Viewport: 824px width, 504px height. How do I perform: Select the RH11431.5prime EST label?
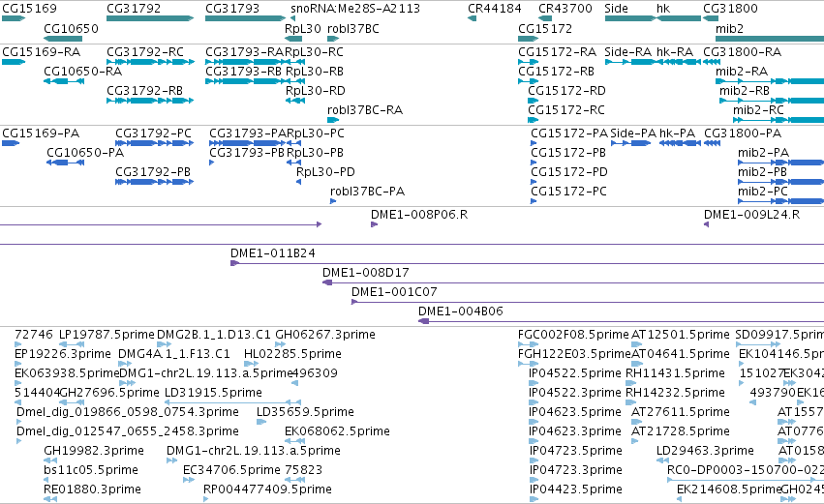(675, 373)
